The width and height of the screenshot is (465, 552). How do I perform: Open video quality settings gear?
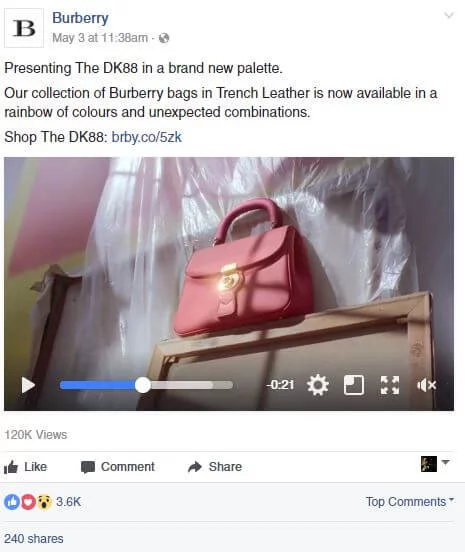click(318, 385)
